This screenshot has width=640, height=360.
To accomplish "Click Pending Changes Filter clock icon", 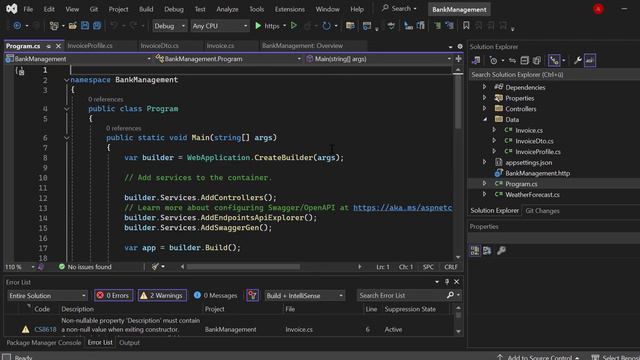I will point(493,61).
